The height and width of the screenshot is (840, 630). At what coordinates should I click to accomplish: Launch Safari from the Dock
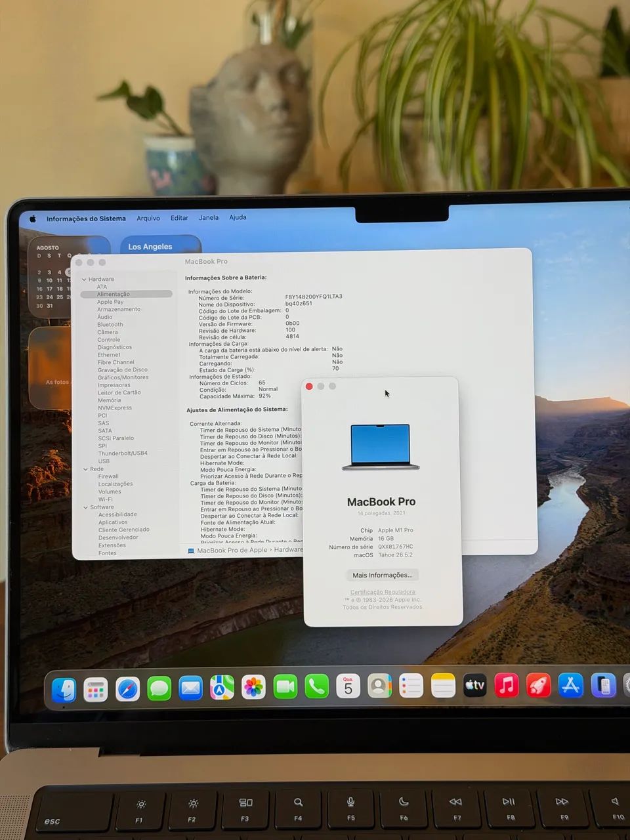127,689
